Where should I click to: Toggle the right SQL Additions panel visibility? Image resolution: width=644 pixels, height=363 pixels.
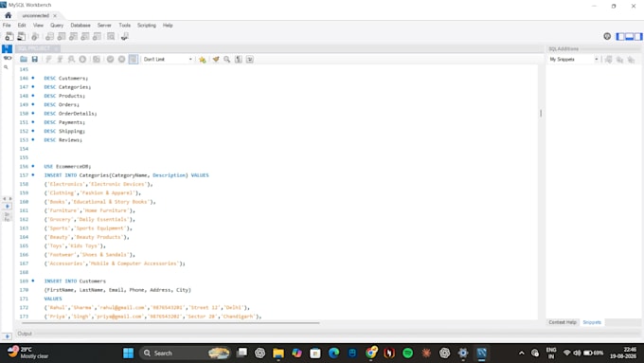(x=638, y=37)
